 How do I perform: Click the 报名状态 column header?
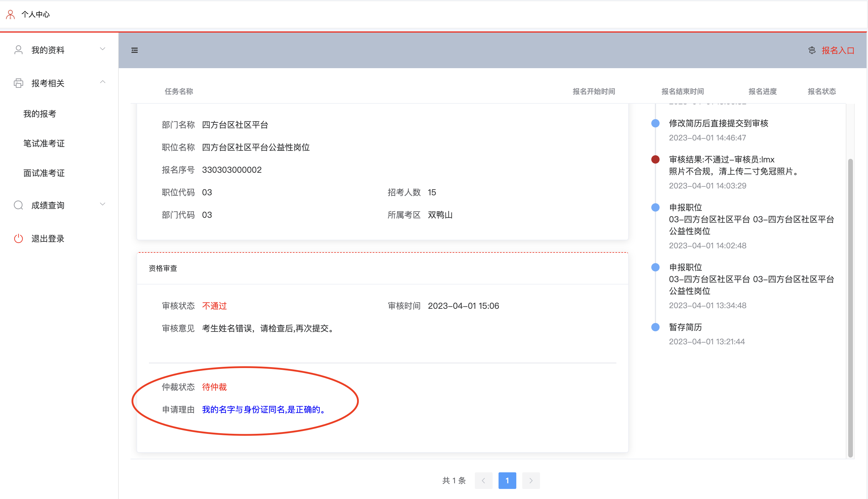(x=822, y=92)
